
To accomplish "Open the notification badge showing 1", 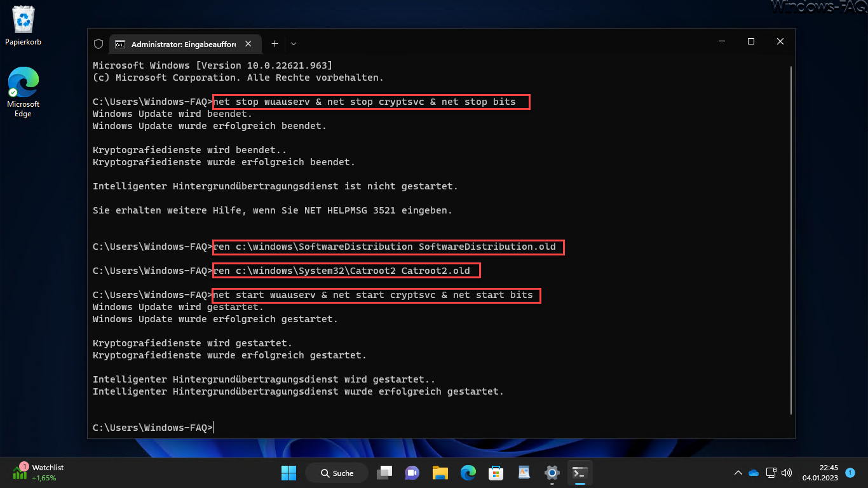I will [850, 473].
